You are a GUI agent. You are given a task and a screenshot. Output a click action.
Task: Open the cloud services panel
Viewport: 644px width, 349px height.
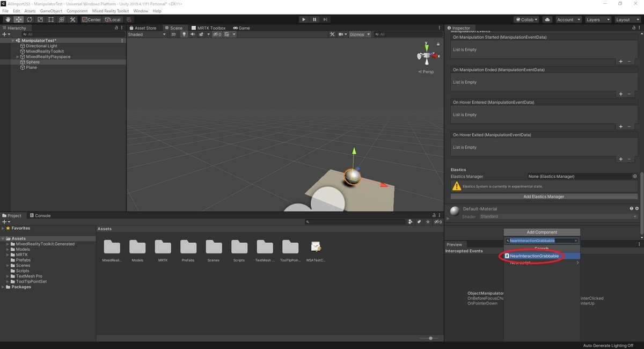[x=547, y=19]
